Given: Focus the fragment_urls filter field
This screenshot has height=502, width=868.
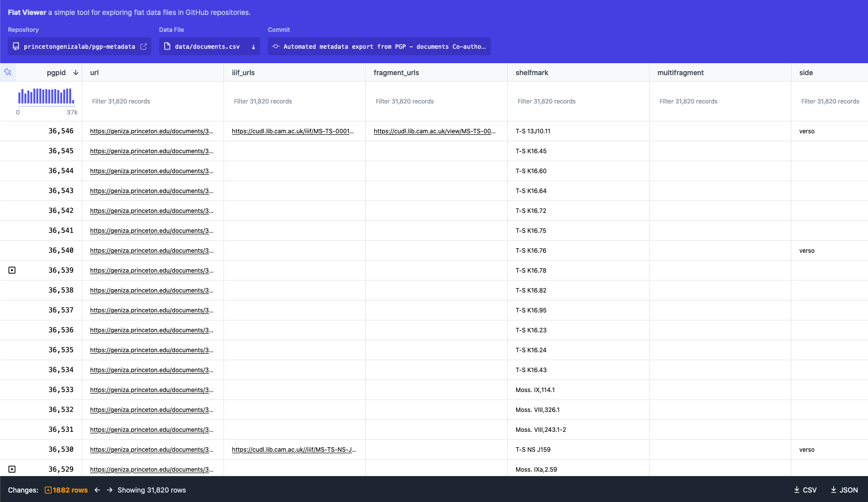Looking at the screenshot, I should coord(436,101).
